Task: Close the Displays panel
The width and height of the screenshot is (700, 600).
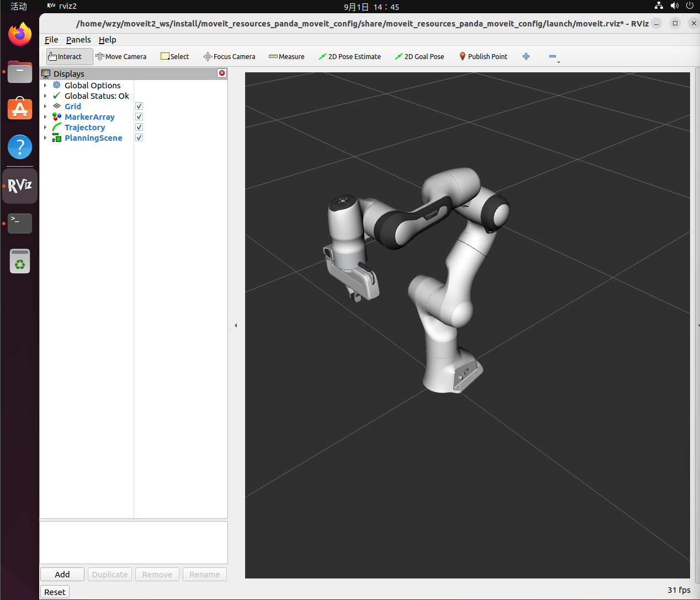Action: click(222, 73)
